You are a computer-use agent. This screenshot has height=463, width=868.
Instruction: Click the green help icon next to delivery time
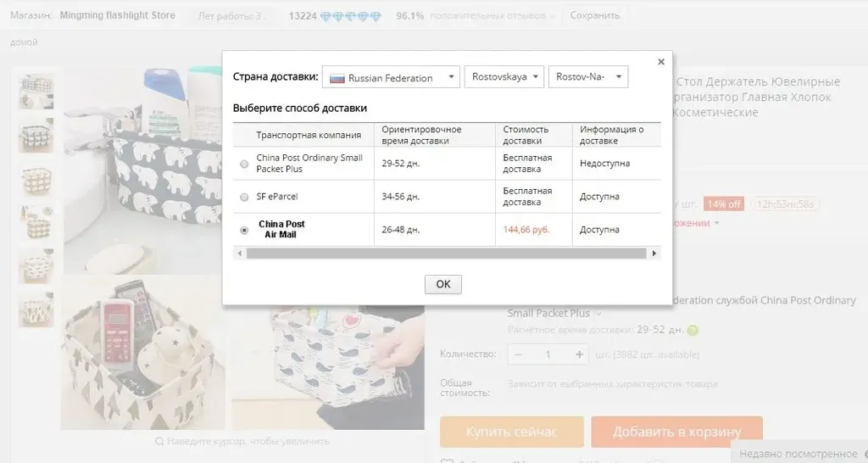(x=693, y=331)
